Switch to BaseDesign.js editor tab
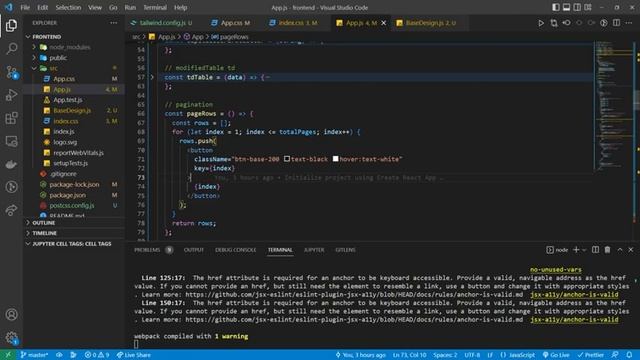Screen dimensions: 640x360 point(430,23)
